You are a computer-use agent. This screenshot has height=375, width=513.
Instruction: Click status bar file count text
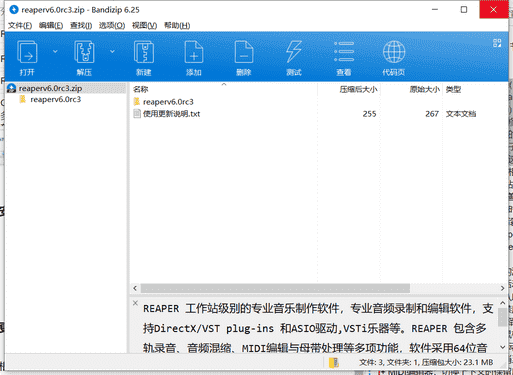point(426,362)
